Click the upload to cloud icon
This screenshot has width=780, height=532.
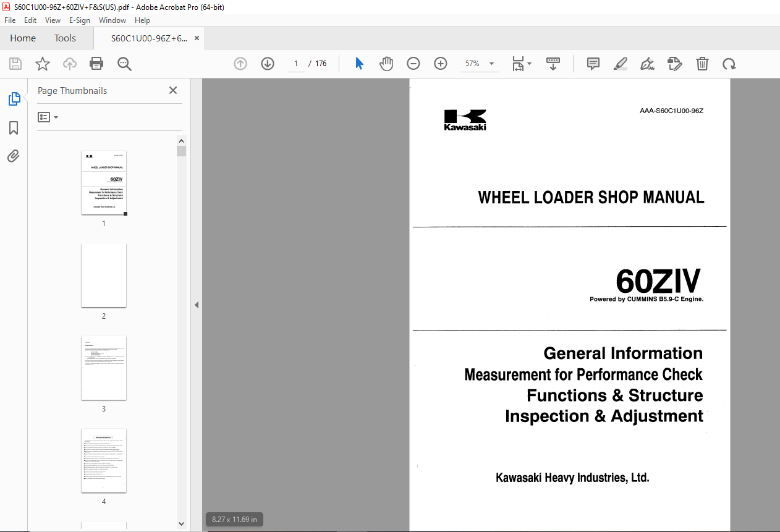70,64
